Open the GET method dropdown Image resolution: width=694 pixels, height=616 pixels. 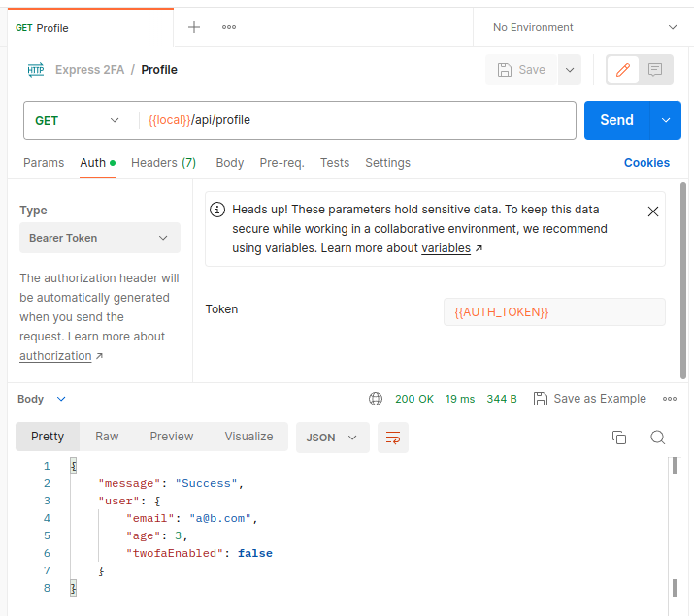tap(77, 120)
